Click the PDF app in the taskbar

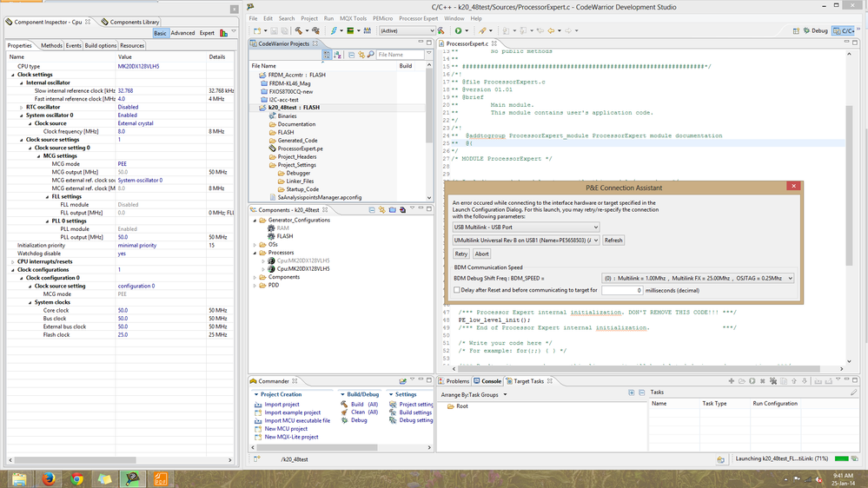click(161, 479)
